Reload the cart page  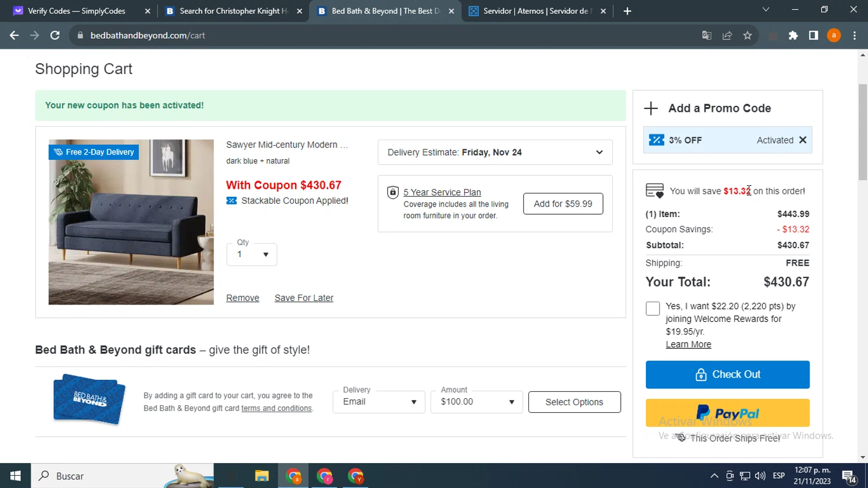click(55, 35)
